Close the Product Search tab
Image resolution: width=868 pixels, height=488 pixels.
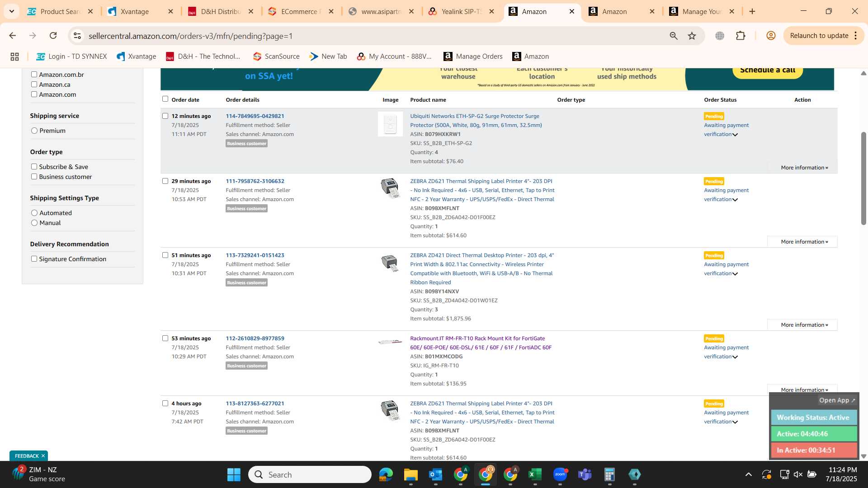pos(90,11)
